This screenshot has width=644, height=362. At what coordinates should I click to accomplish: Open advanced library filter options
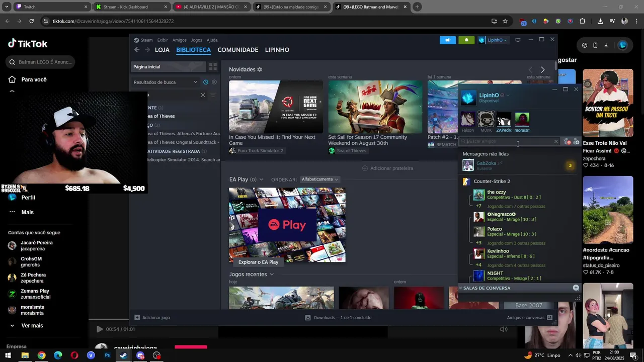pos(213,95)
